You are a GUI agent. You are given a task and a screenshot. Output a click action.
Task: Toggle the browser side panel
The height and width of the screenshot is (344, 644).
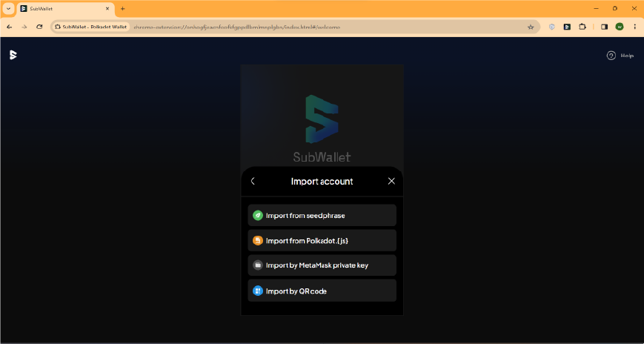pyautogui.click(x=604, y=27)
